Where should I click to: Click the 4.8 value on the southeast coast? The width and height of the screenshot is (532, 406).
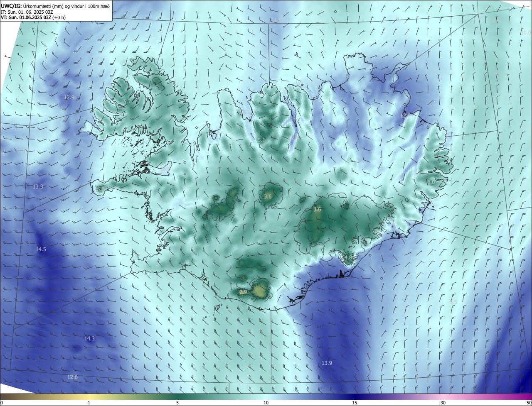[x=348, y=258]
